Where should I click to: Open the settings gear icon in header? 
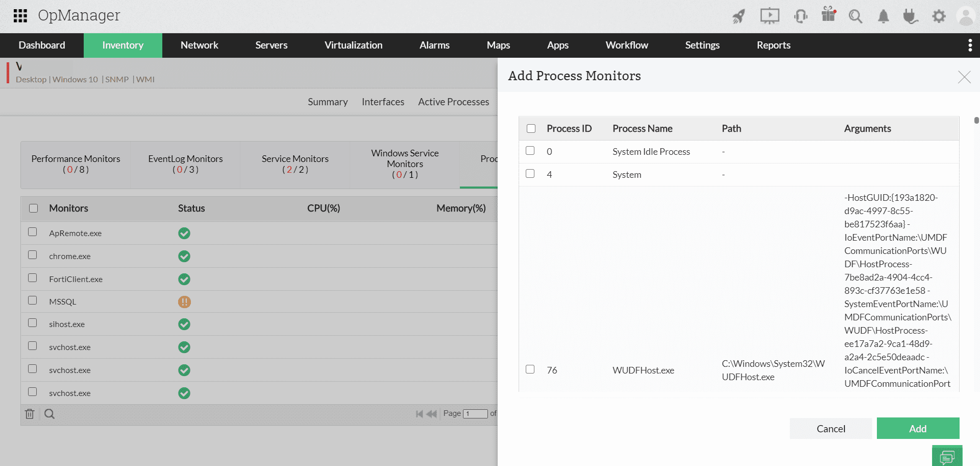(939, 16)
